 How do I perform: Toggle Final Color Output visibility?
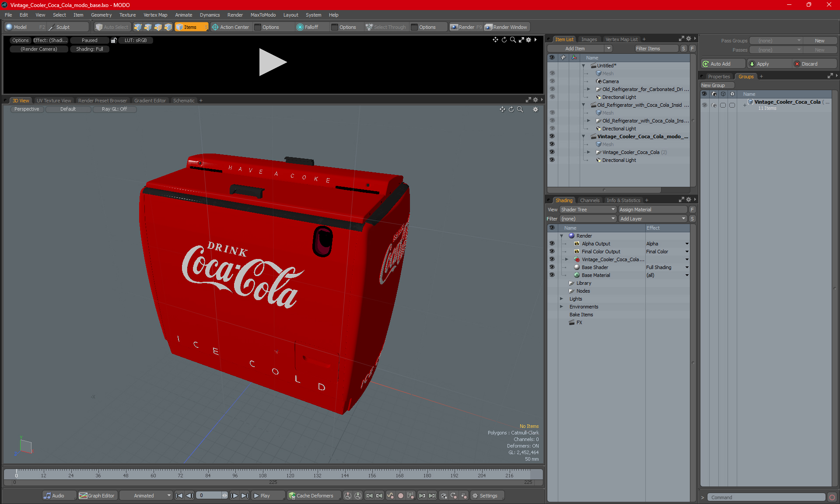coord(552,252)
